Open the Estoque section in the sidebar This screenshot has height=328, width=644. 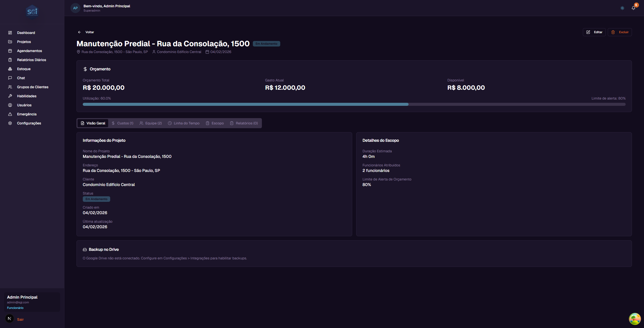tap(24, 69)
